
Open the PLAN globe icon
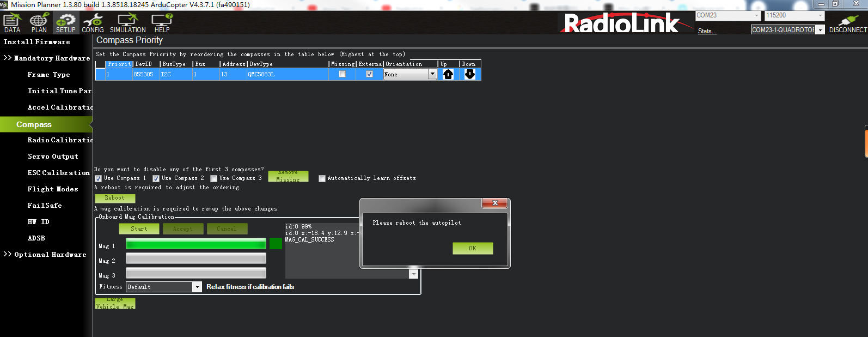pyautogui.click(x=39, y=23)
